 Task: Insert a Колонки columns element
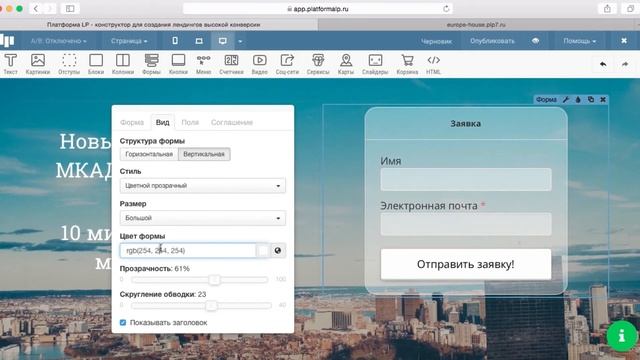click(123, 64)
